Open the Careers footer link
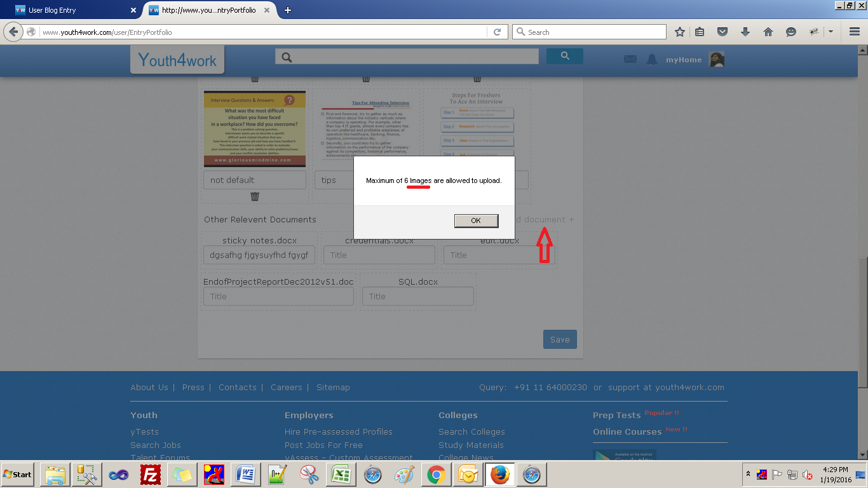868x488 pixels. point(287,387)
